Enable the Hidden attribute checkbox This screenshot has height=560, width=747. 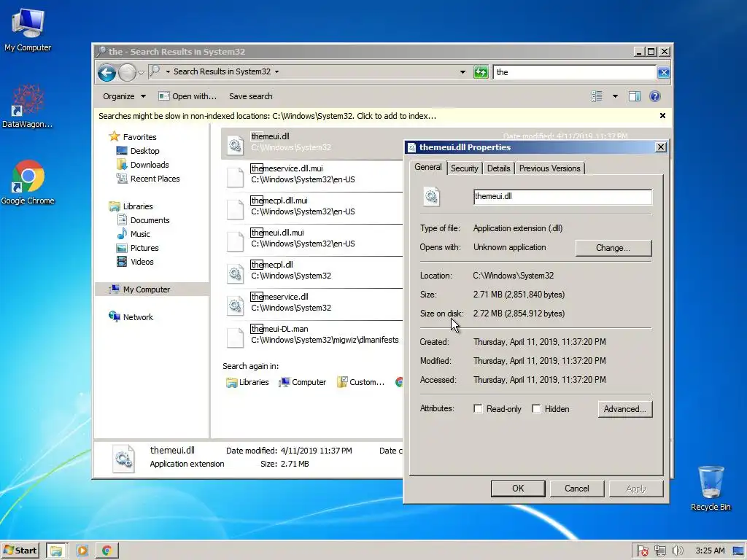click(536, 408)
